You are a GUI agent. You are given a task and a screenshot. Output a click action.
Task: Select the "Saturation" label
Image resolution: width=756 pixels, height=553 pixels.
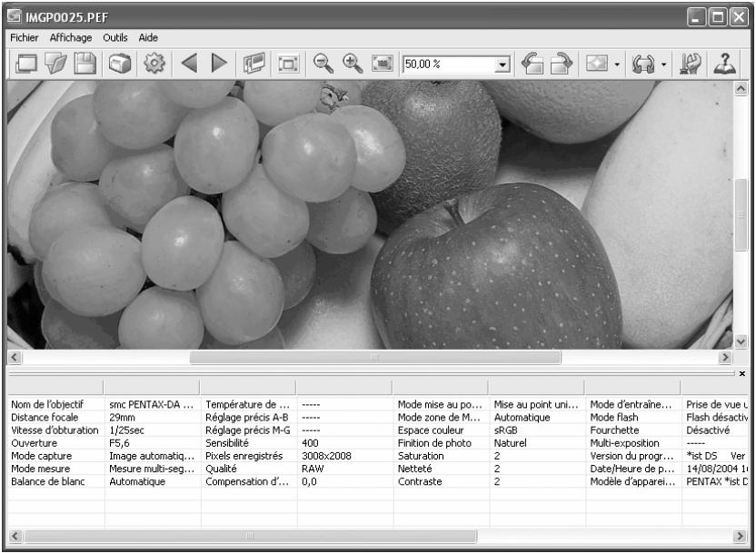[421, 456]
